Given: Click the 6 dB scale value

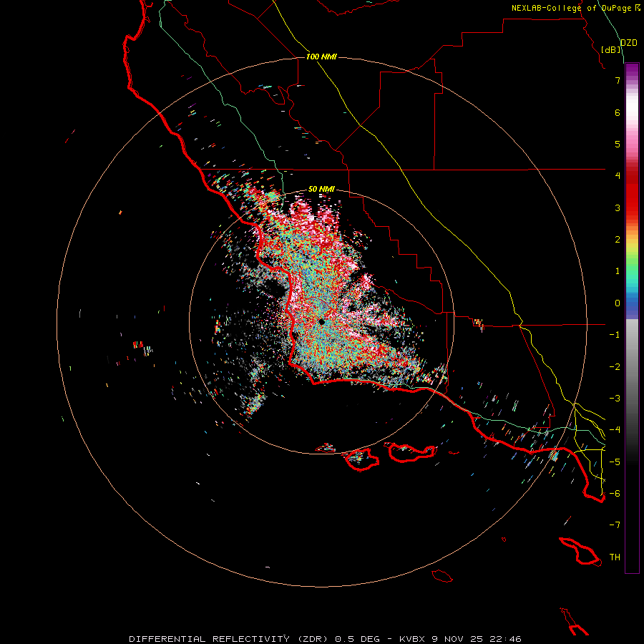Looking at the screenshot, I should (618, 112).
